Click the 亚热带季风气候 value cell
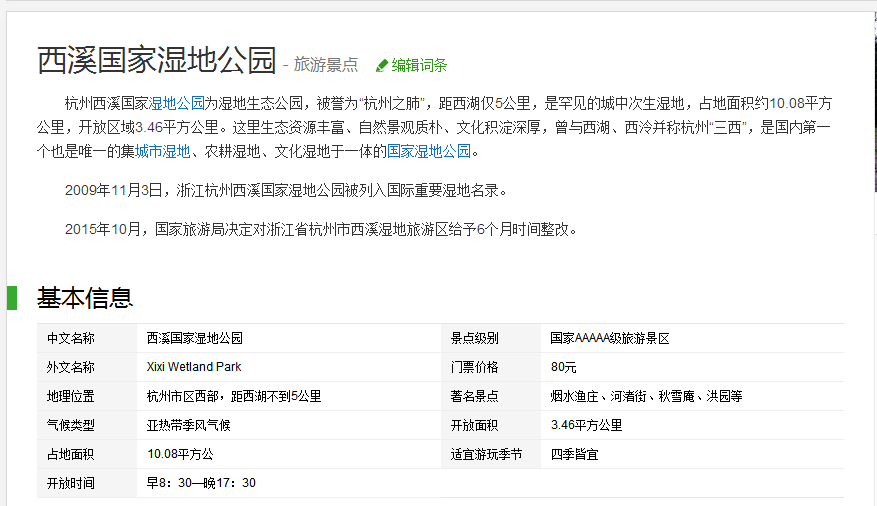 tap(189, 425)
